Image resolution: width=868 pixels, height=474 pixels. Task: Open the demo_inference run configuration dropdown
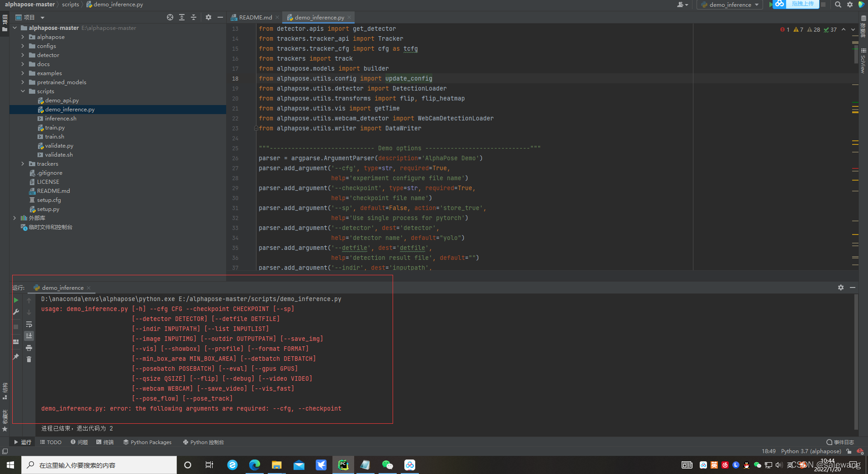[x=730, y=5]
